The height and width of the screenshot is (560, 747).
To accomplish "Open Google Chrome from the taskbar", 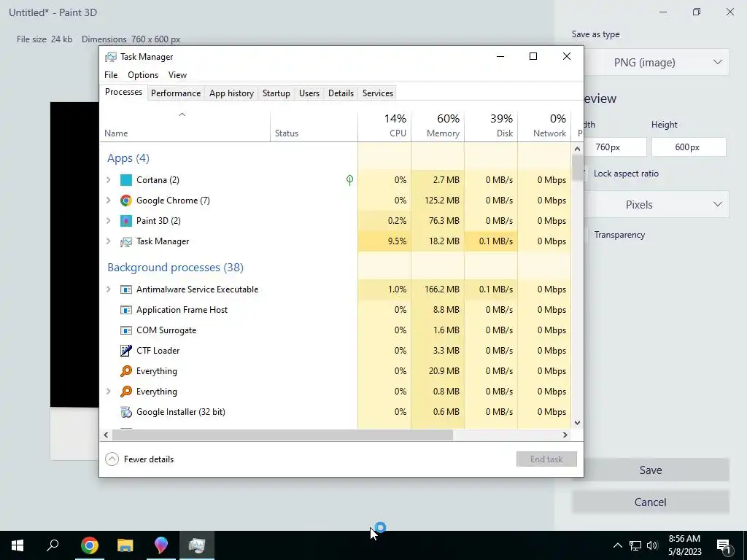I will point(89,545).
